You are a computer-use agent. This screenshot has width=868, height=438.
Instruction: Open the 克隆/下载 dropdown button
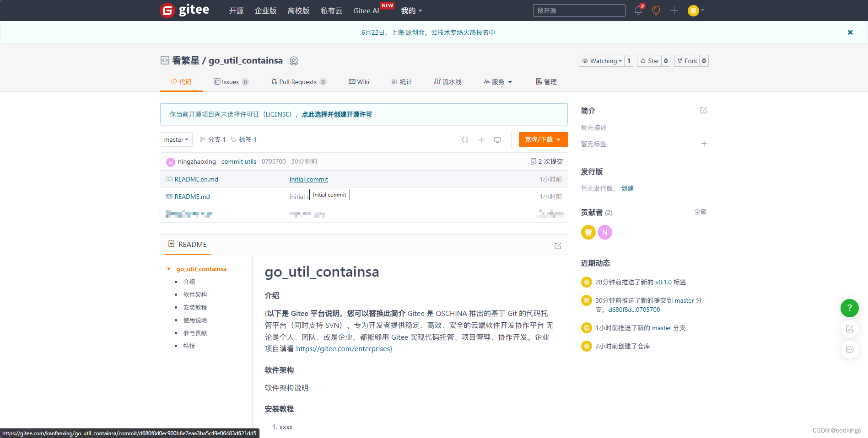coord(543,139)
